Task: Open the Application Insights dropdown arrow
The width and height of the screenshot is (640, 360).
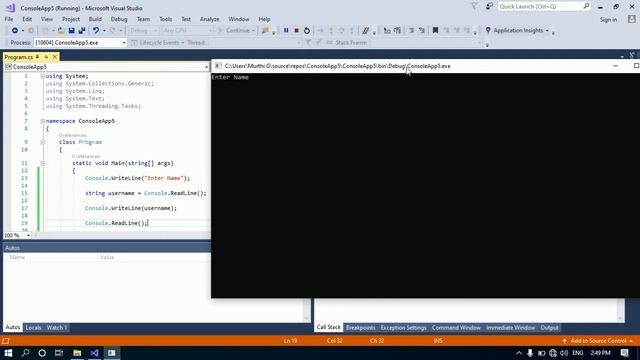Action: (547, 31)
